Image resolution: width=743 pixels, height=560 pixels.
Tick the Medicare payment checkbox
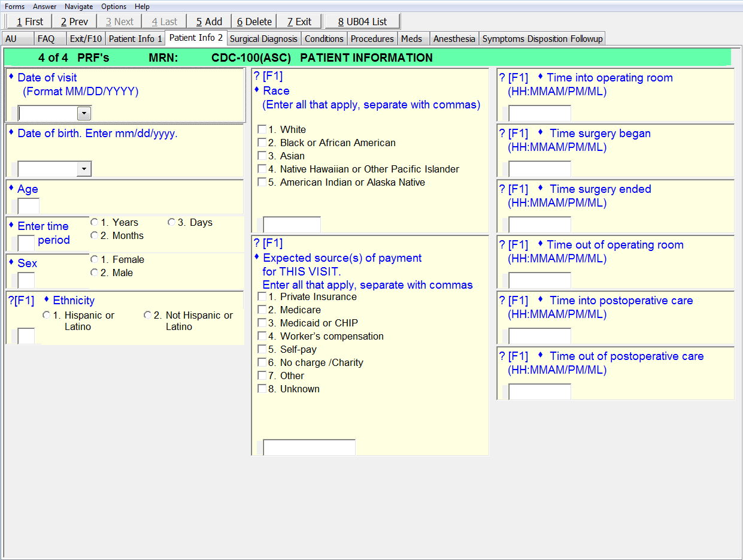click(262, 310)
